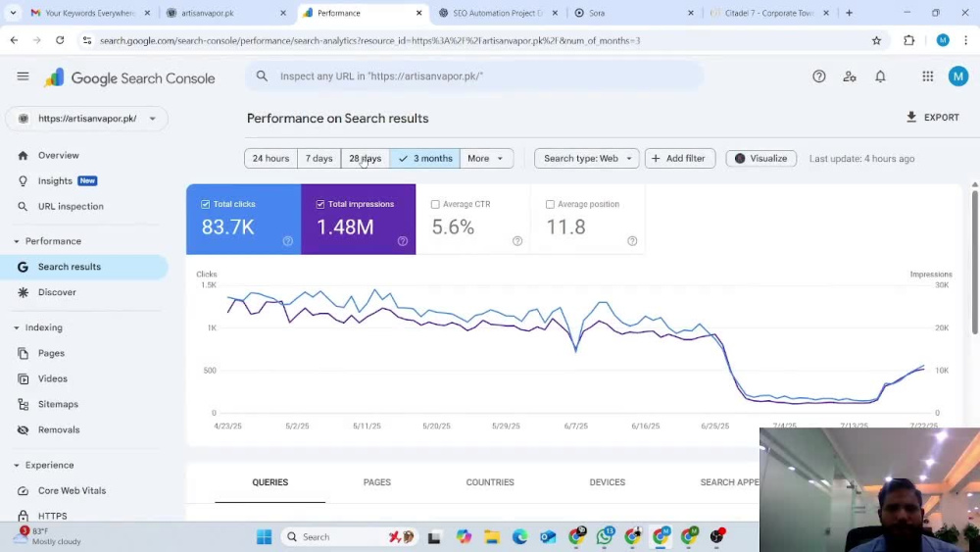The image size is (980, 552).
Task: Open the Google apps grid
Action: (x=927, y=76)
